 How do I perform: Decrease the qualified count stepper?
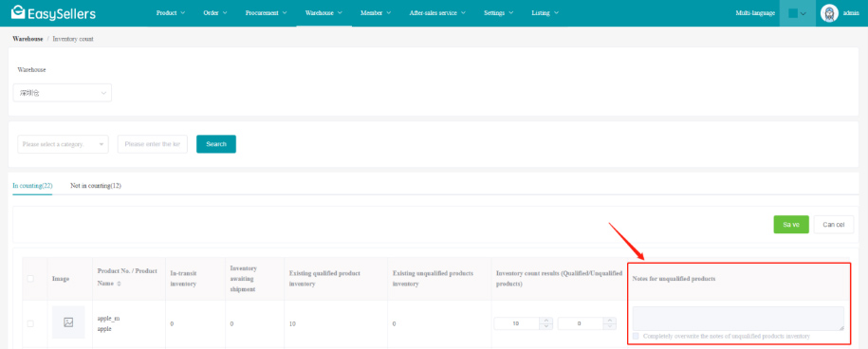[x=545, y=327]
